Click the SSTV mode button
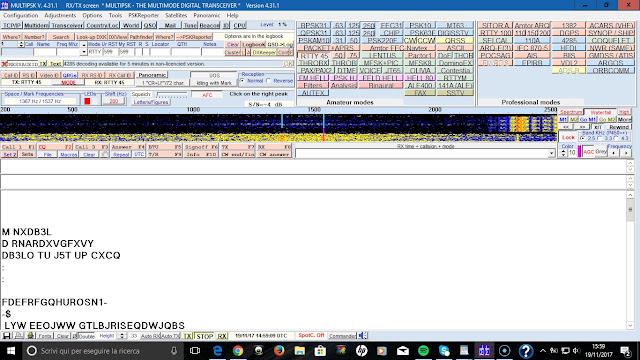 (x=455, y=93)
